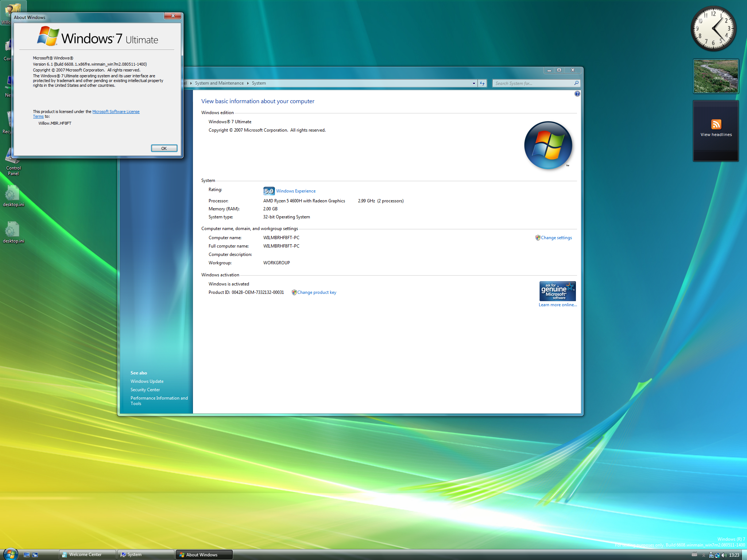Viewport: 747px width, 560px height.
Task: Switch to System taskbar button
Action: [146, 555]
